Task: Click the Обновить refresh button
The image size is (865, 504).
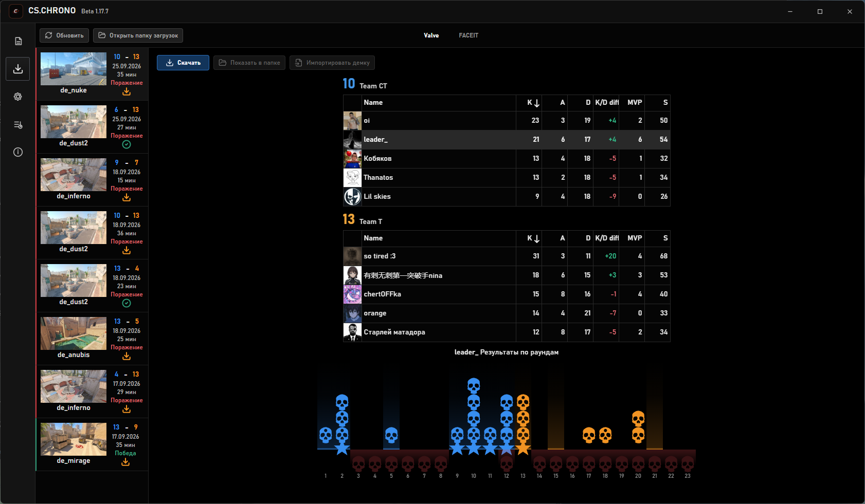Action: [64, 35]
